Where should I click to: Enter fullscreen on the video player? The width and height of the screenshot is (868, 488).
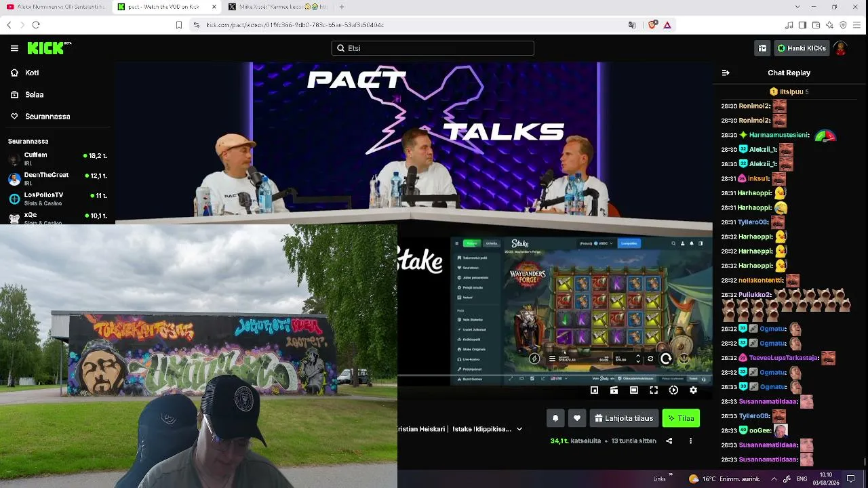[x=654, y=390]
